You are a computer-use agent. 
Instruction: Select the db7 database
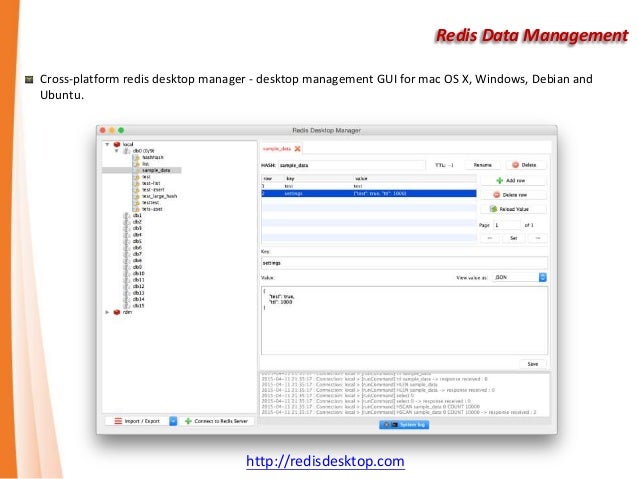point(137,254)
